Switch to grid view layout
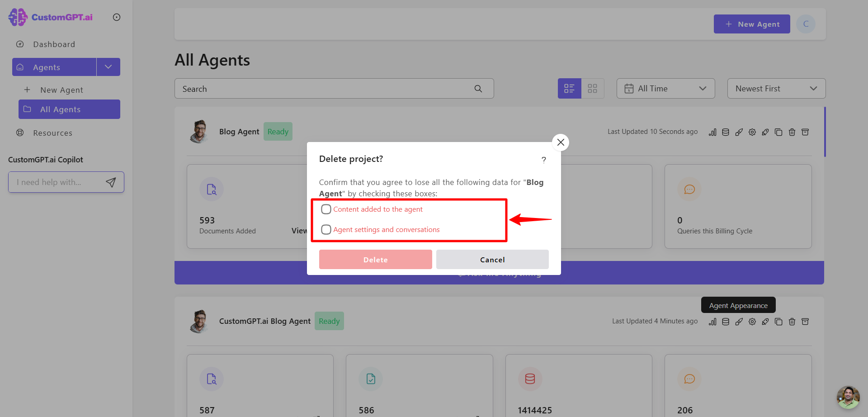Viewport: 868px width, 417px height. pos(593,89)
